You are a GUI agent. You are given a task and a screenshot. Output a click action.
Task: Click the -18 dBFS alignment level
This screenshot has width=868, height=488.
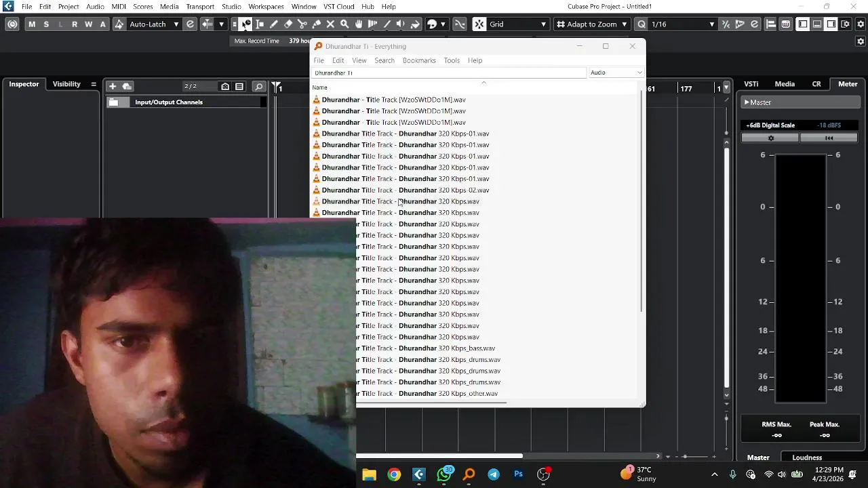click(829, 125)
